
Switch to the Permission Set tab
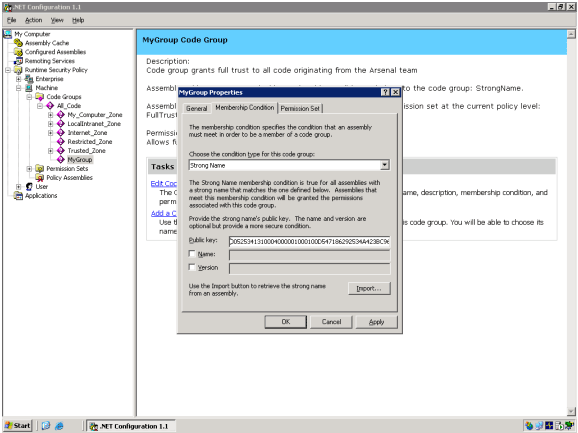pos(300,108)
